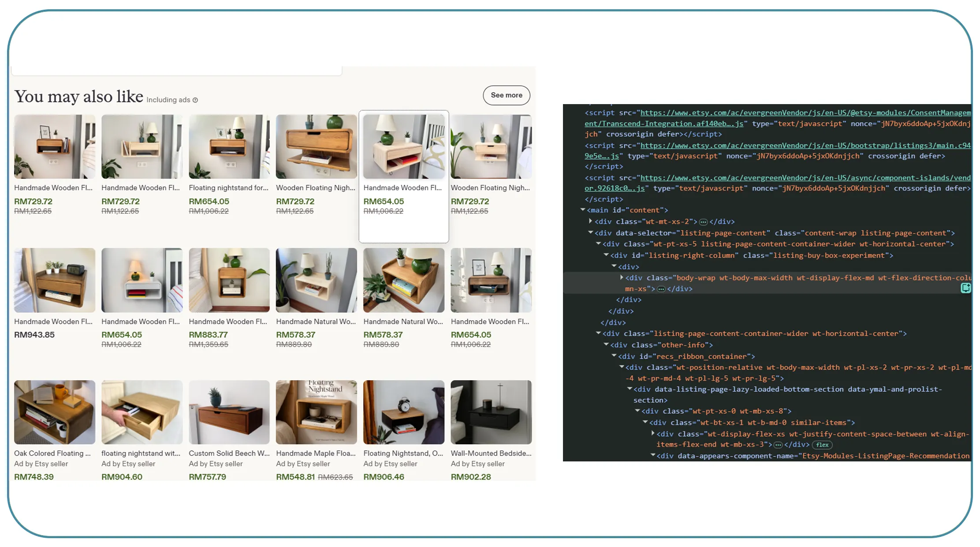The width and height of the screenshot is (980, 547).
Task: Collapse the div class="wt-pt-xs-0 wt-mb-xs-8"
Action: (637, 411)
